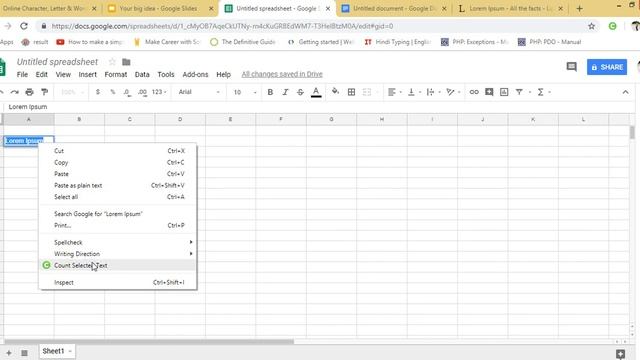Open a new browser tab
The image size is (640, 360).
tap(579, 8)
